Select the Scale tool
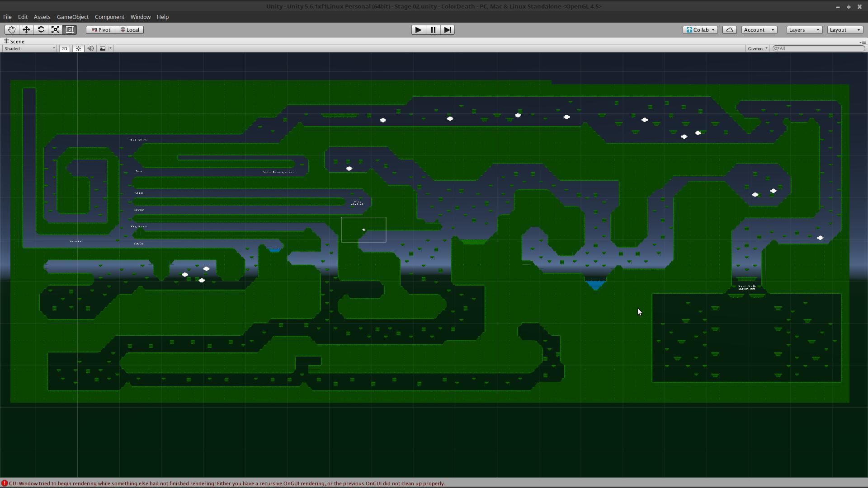This screenshot has width=868, height=488. 55,30
